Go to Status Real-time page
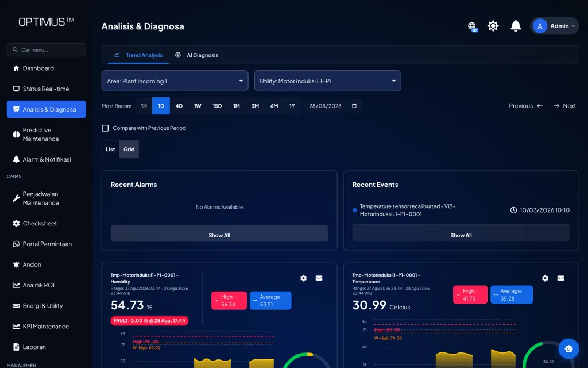 pyautogui.click(x=46, y=89)
